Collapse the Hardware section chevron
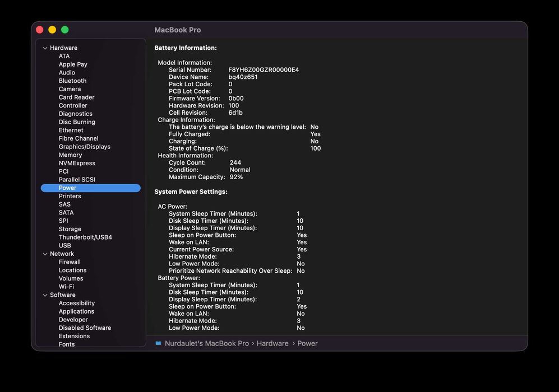The width and height of the screenshot is (559, 392). 45,48
